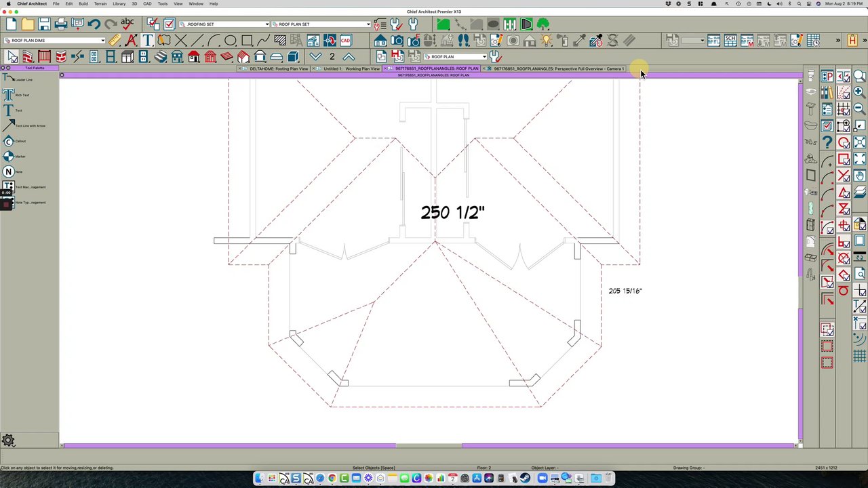This screenshot has width=868, height=488.
Task: Open palette settings gear at bottom left
Action: tap(8, 441)
